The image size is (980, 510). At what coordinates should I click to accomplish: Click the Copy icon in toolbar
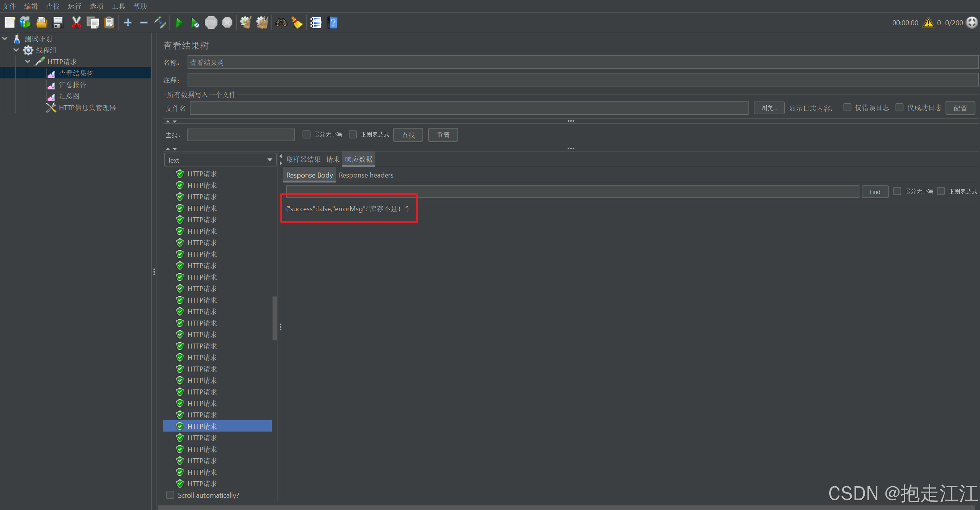click(93, 23)
